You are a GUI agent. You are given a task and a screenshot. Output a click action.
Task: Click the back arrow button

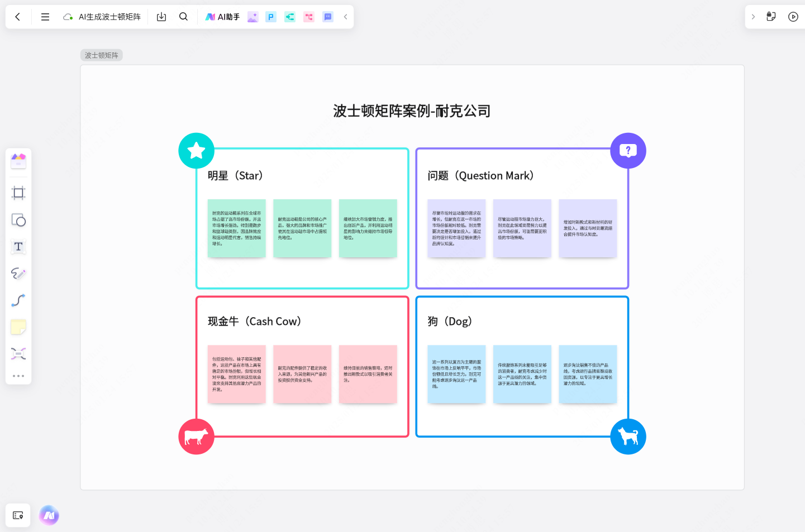point(18,17)
